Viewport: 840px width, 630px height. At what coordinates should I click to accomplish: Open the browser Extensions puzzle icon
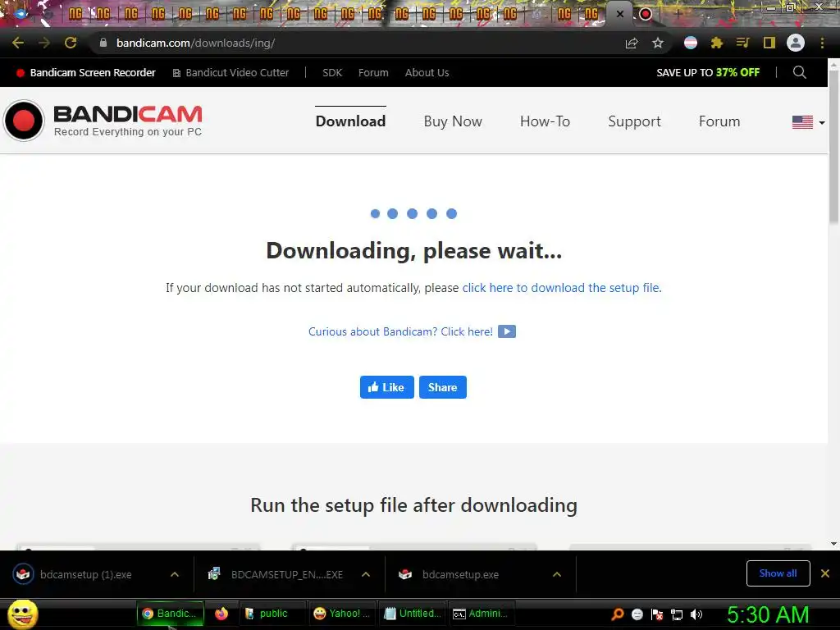717,43
